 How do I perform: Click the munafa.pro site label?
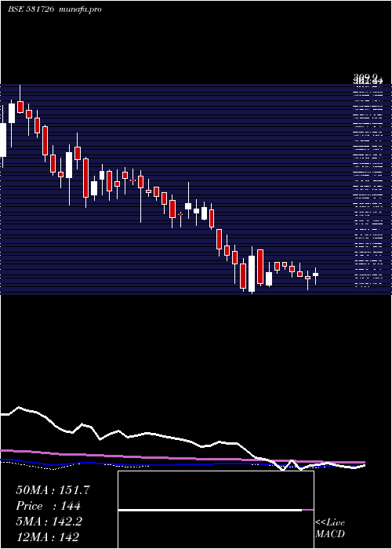pyautogui.click(x=81, y=9)
